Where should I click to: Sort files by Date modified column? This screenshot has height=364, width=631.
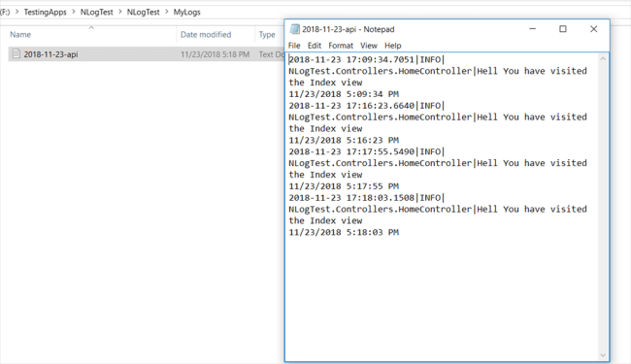click(206, 35)
